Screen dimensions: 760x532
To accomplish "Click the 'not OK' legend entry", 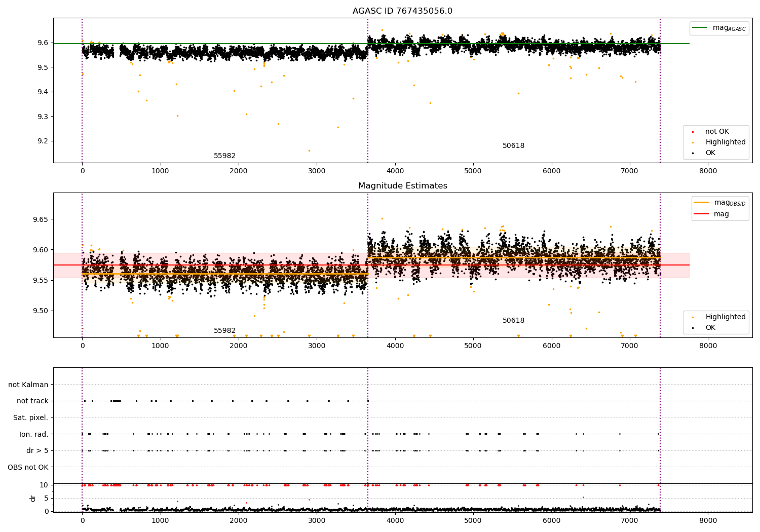I will tap(717, 132).
